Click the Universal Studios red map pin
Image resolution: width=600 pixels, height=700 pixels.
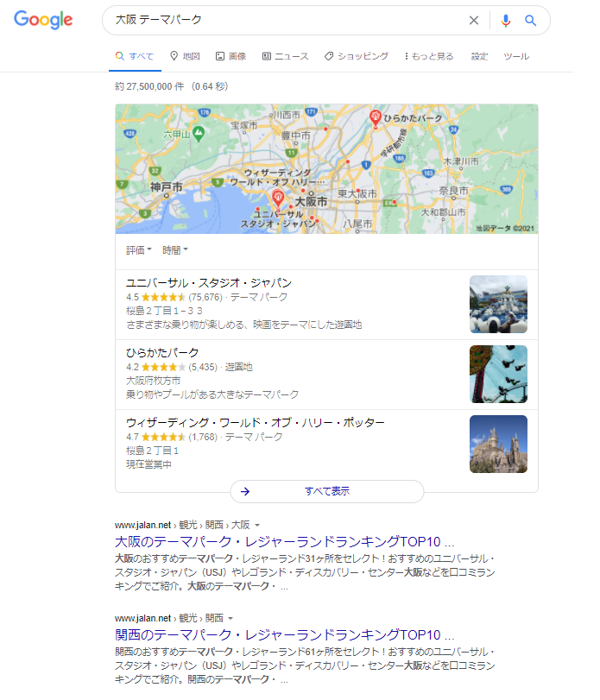pos(278,198)
